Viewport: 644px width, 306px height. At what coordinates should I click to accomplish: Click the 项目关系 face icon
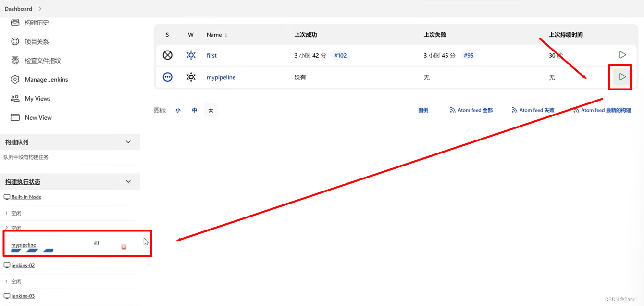tap(15, 42)
